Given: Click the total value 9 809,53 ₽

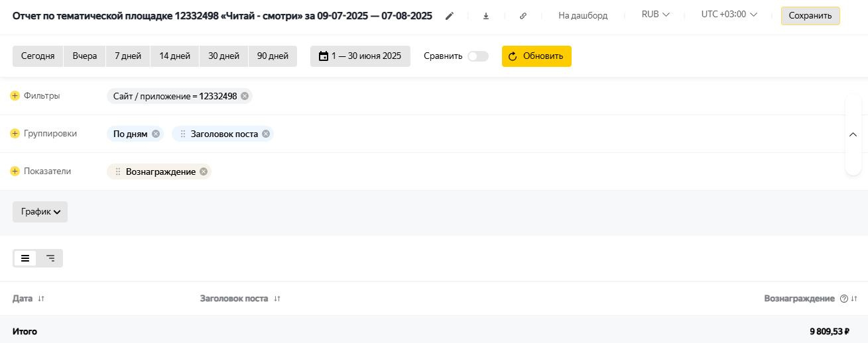Looking at the screenshot, I should pos(830,331).
